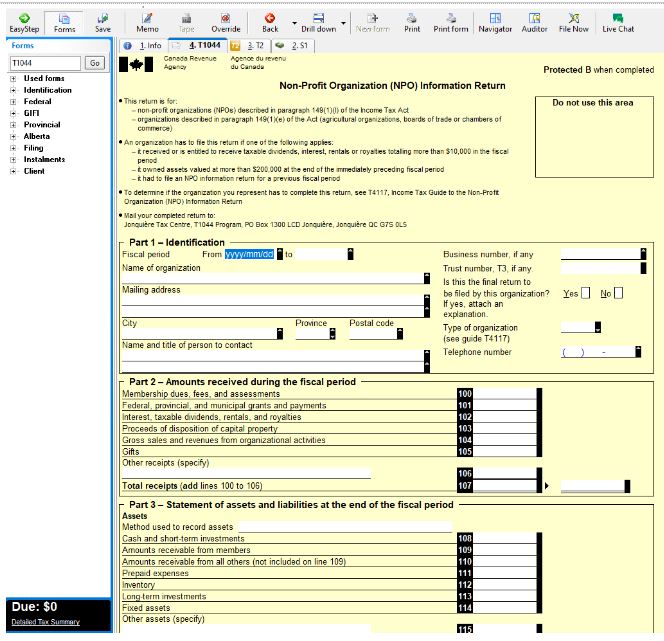Image resolution: width=664 pixels, height=641 pixels.
Task: Open the Navigator tool
Action: [x=495, y=23]
